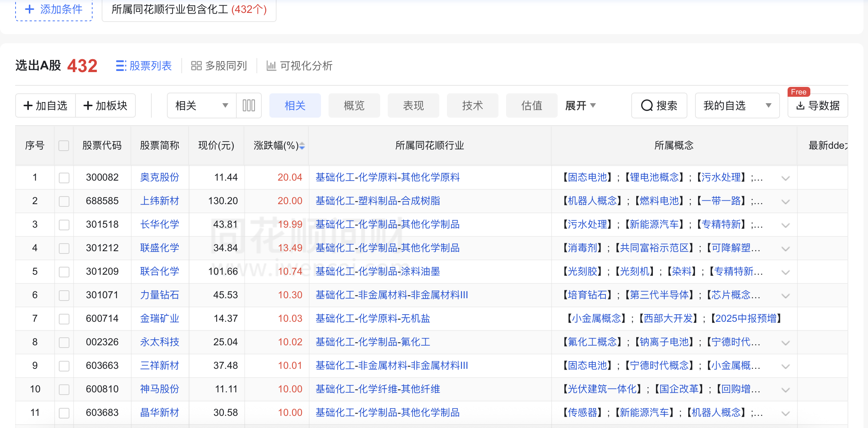Select the 股票列表 list view
The height and width of the screenshot is (428, 868).
tap(144, 66)
